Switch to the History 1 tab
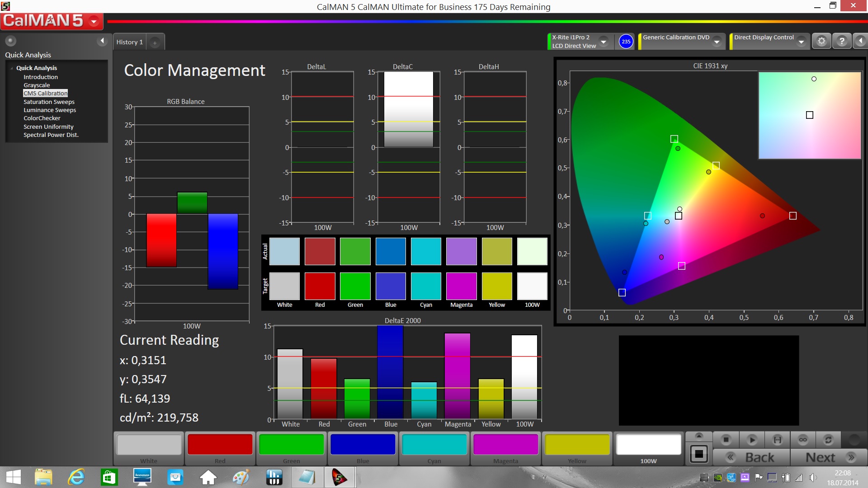 tap(129, 42)
